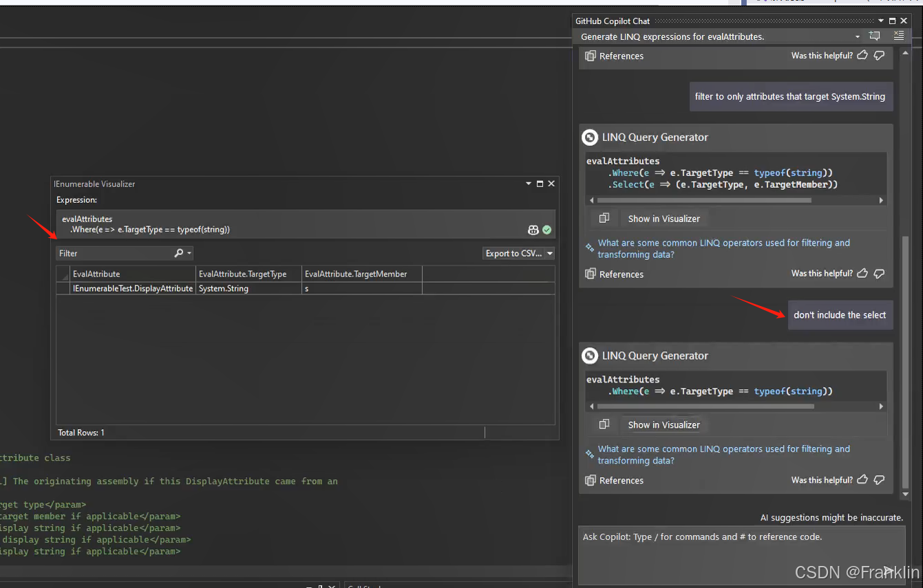The height and width of the screenshot is (588, 923).
Task: Select the System.String cell
Action: [249, 289]
